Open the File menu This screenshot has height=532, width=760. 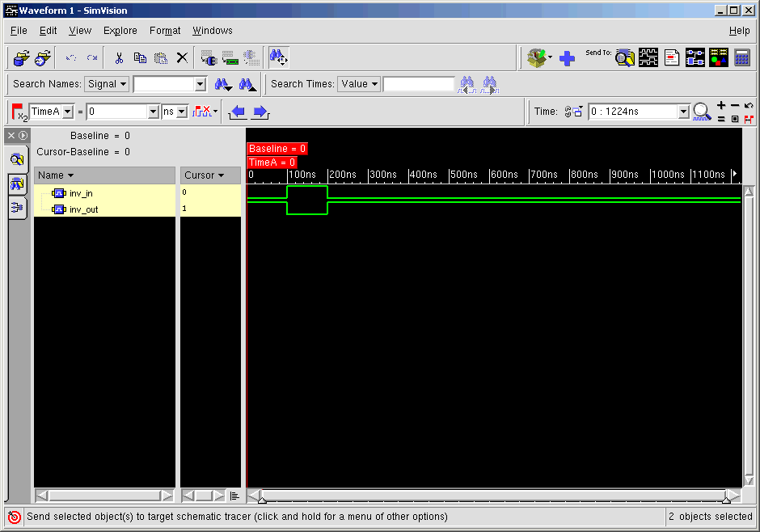19,31
